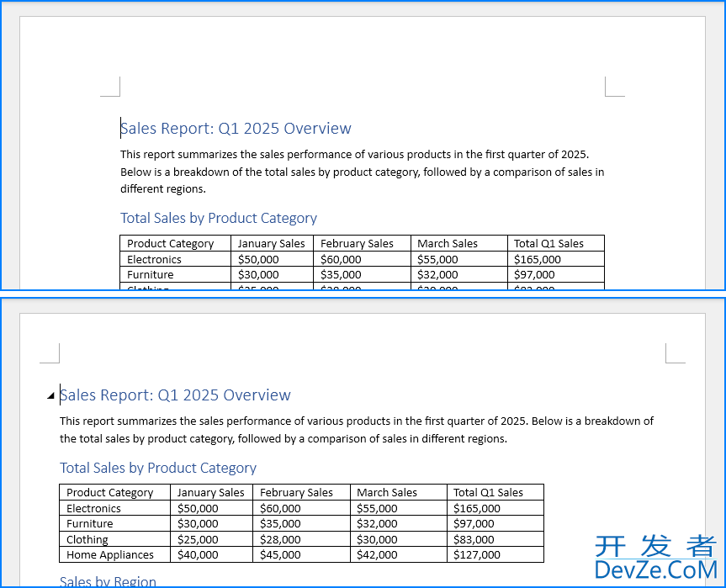Click the Electronics cell in upper document
Viewport: 726px width, 588px height.
pos(176,259)
